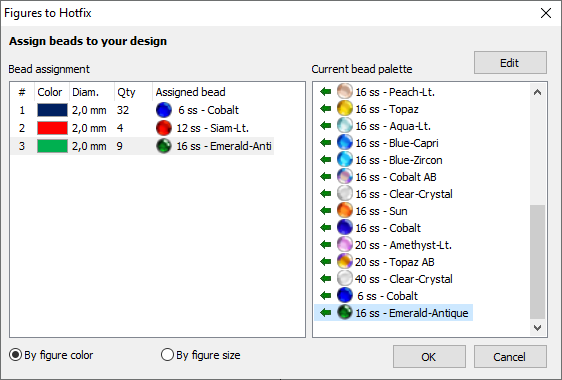Screen dimensions: 562x380
Task: Click the green arrow beside 16 ss - Blue-Zircon
Action: pos(325,160)
